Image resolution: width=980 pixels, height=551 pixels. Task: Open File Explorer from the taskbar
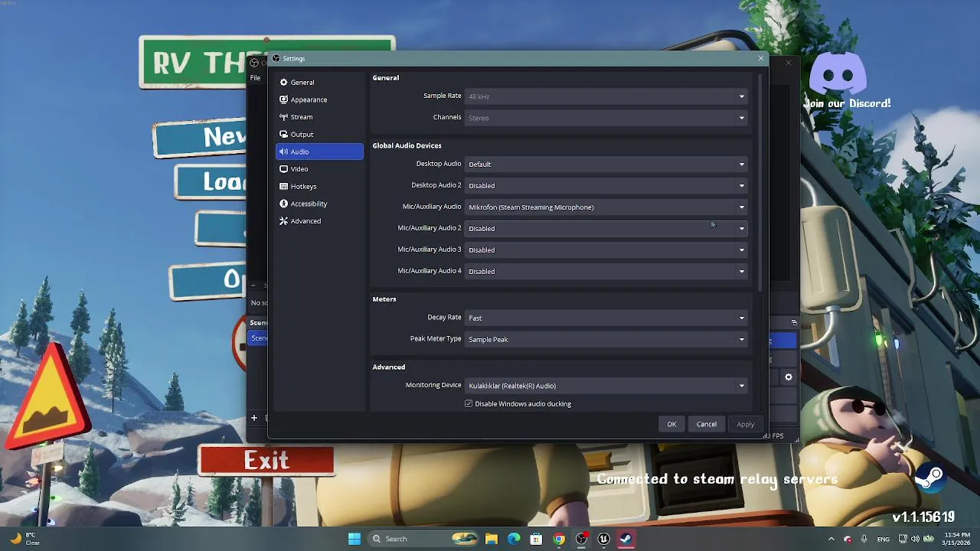point(492,539)
